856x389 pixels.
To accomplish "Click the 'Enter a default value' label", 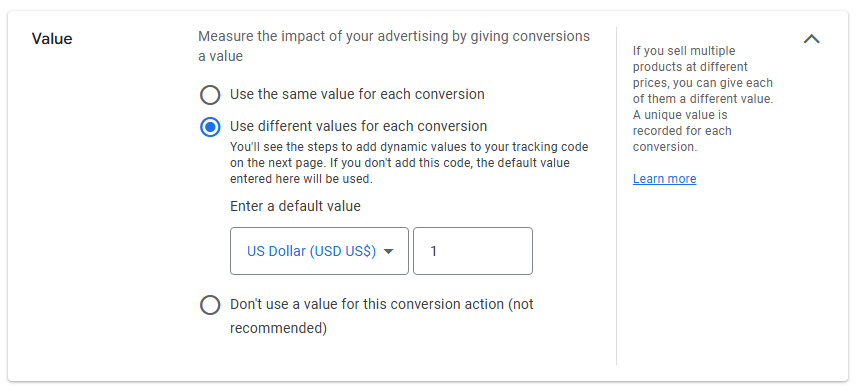I will pyautogui.click(x=295, y=206).
